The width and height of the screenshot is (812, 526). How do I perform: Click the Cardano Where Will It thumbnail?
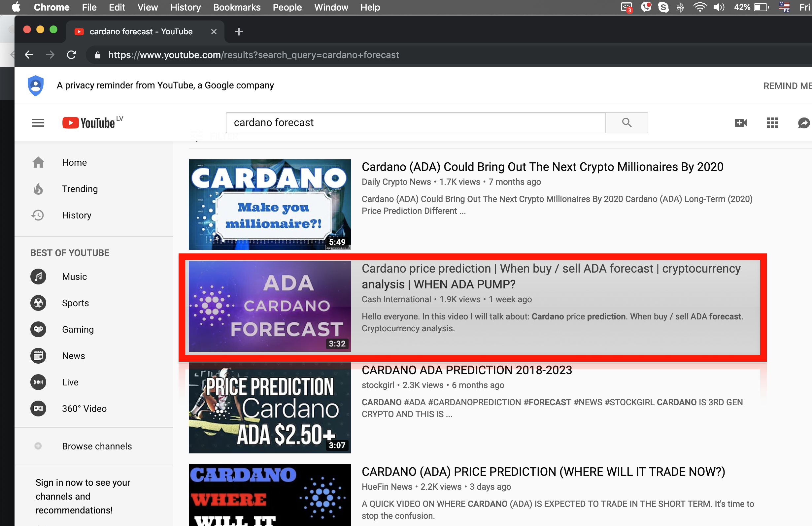(270, 495)
